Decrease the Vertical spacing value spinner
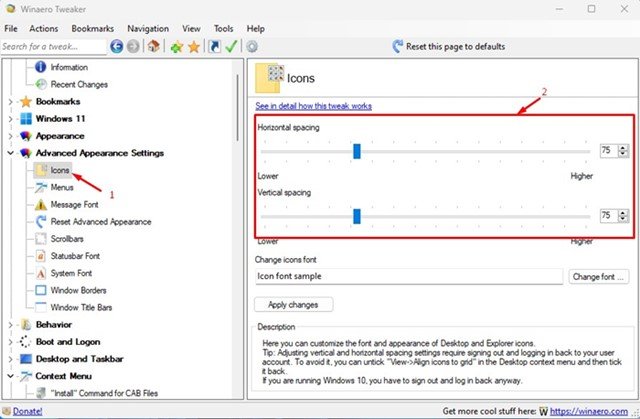640x419 pixels. click(623, 219)
